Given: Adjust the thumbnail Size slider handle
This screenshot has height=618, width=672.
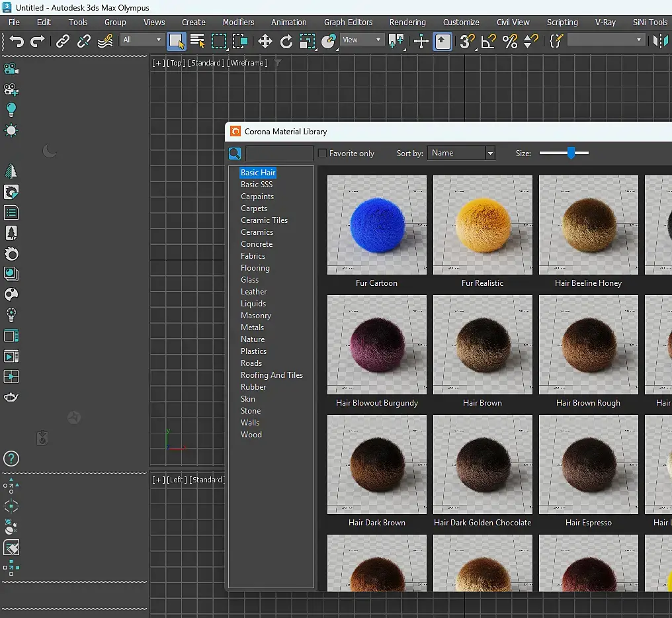Looking at the screenshot, I should pyautogui.click(x=571, y=153).
